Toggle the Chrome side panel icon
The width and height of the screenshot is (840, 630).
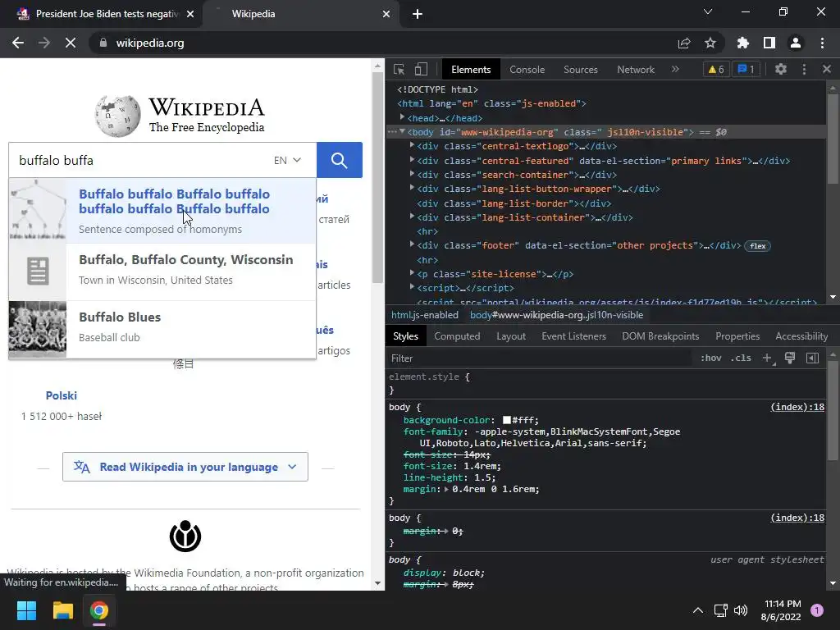click(x=769, y=43)
